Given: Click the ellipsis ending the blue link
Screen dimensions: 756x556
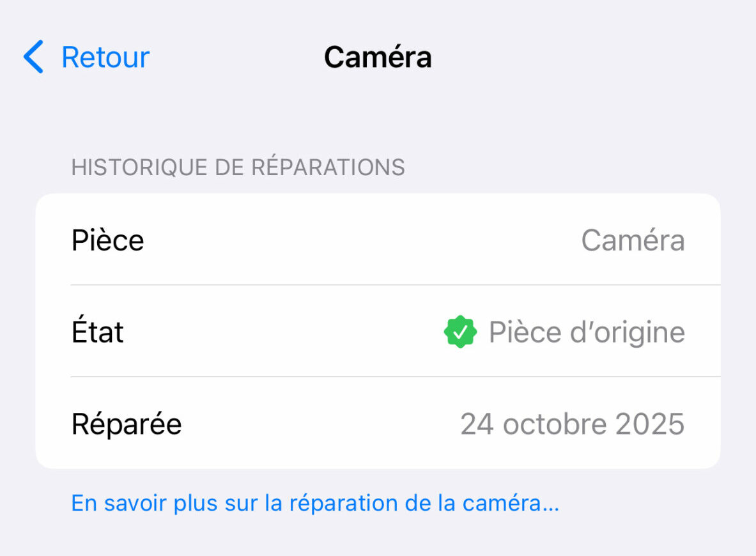Looking at the screenshot, I should [x=551, y=505].
